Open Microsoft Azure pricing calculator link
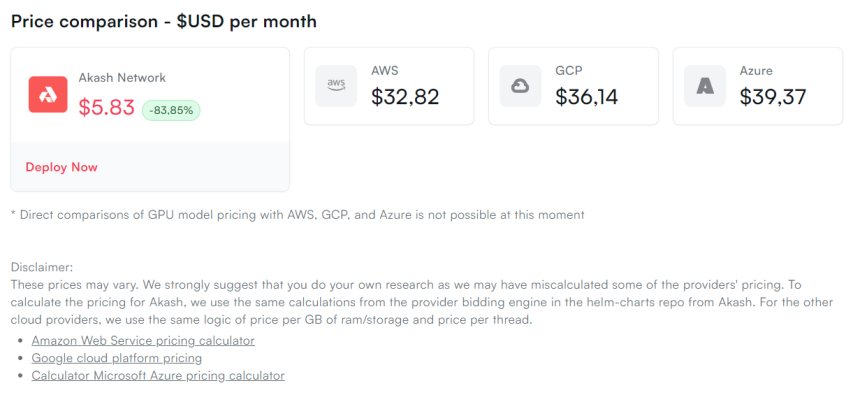 point(158,375)
